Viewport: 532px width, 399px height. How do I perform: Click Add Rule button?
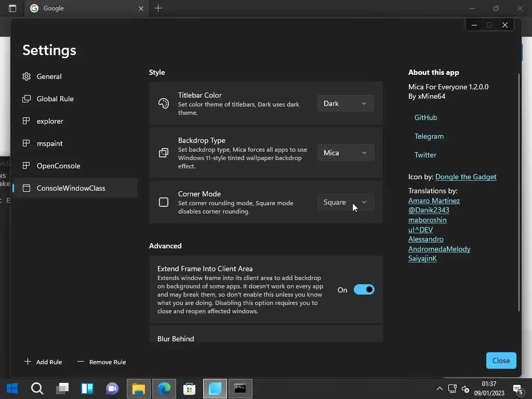click(43, 362)
